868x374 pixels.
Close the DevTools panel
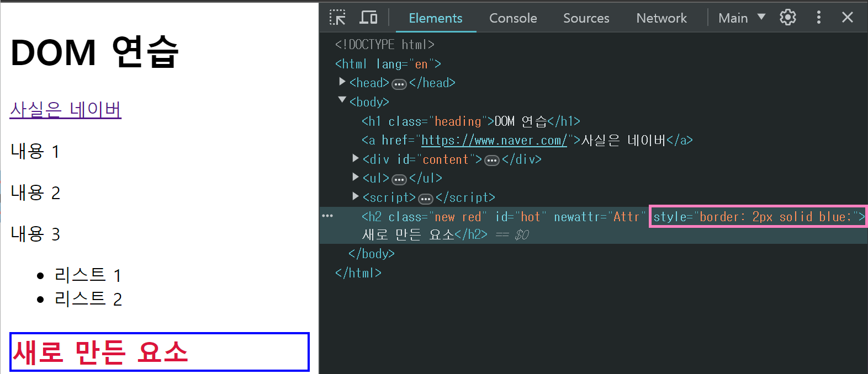[x=848, y=18]
